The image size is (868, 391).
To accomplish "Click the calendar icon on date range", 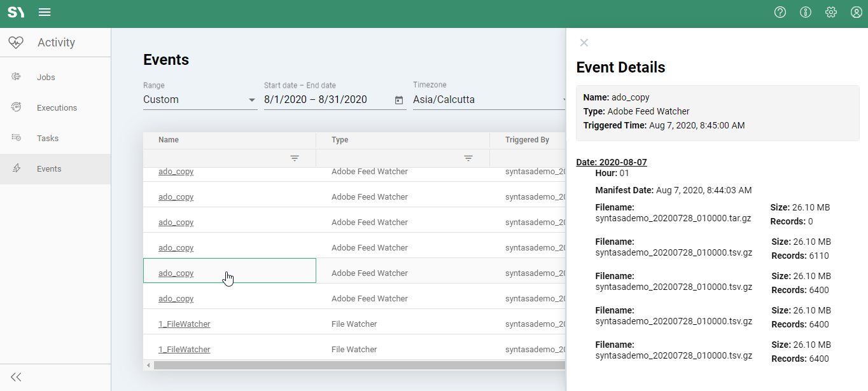I will tap(400, 100).
